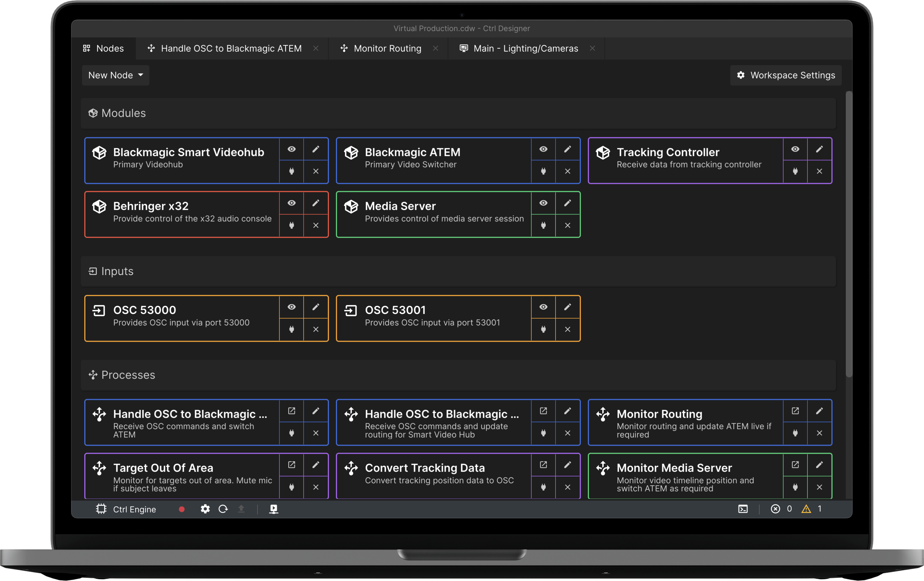This screenshot has width=924, height=581.
Task: Click the monitor download icon in status bar
Action: [x=274, y=509]
